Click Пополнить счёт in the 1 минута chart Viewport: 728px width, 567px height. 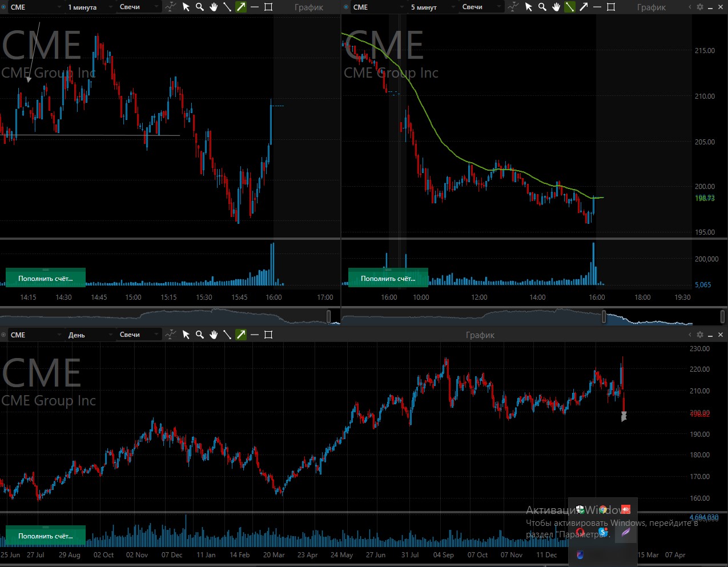[46, 278]
